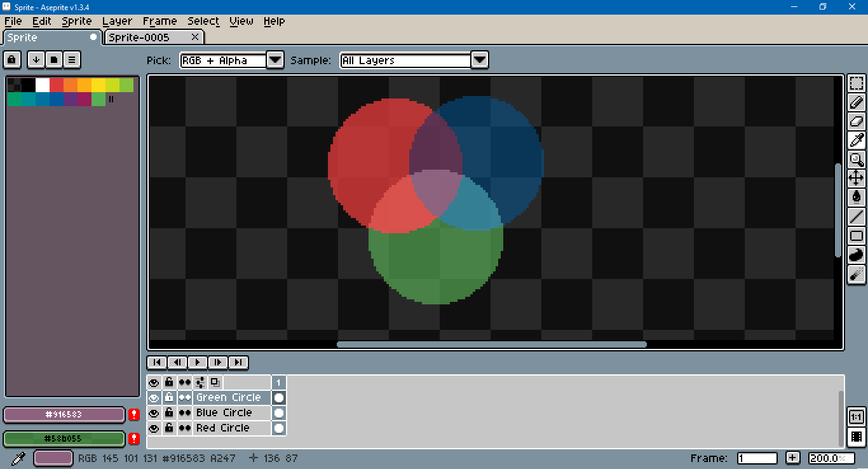
Task: Pick the white palette swatch
Action: click(x=43, y=85)
